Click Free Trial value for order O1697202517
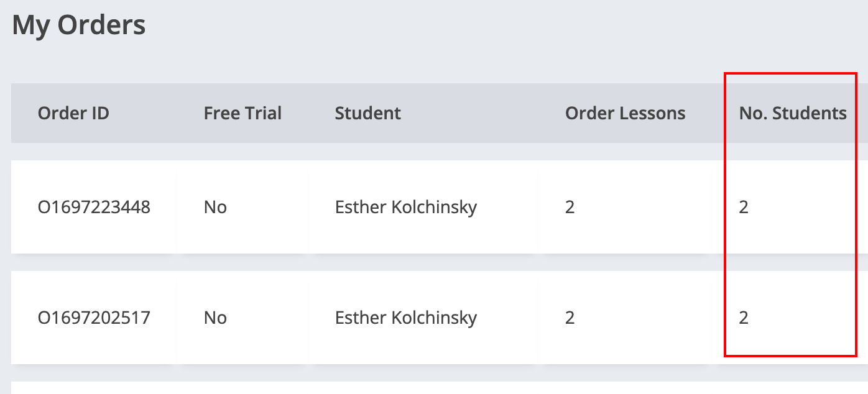 (x=215, y=318)
